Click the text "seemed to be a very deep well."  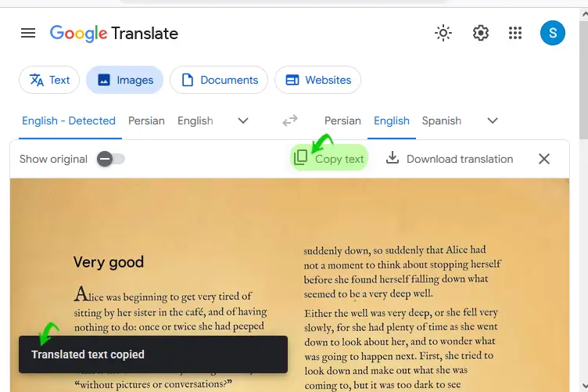368,293
